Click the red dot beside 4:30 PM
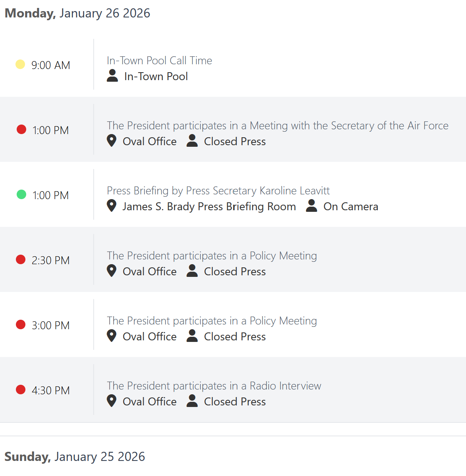Image resolution: width=466 pixels, height=476 pixels. (x=21, y=390)
